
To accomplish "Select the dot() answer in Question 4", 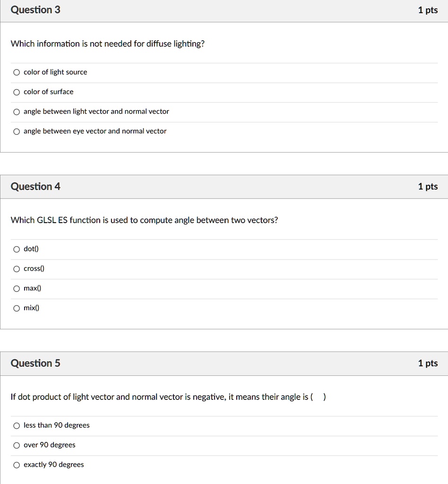I will (x=17, y=249).
